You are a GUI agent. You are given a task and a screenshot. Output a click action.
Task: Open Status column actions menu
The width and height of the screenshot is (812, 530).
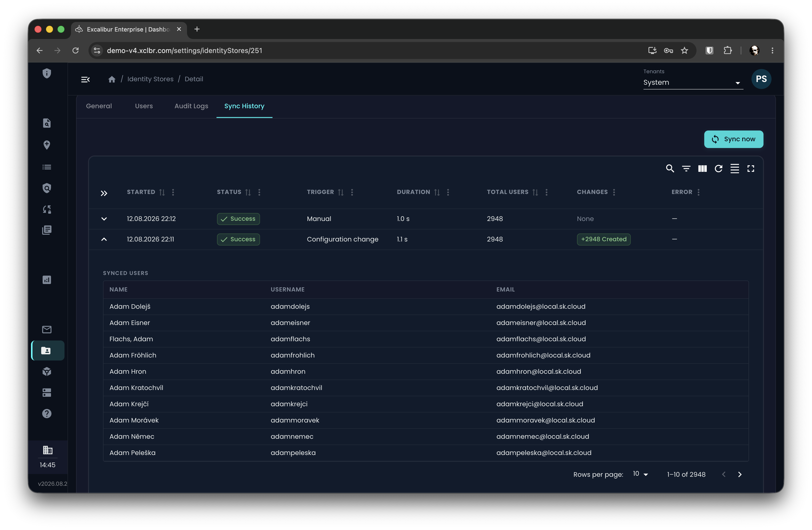(x=259, y=192)
